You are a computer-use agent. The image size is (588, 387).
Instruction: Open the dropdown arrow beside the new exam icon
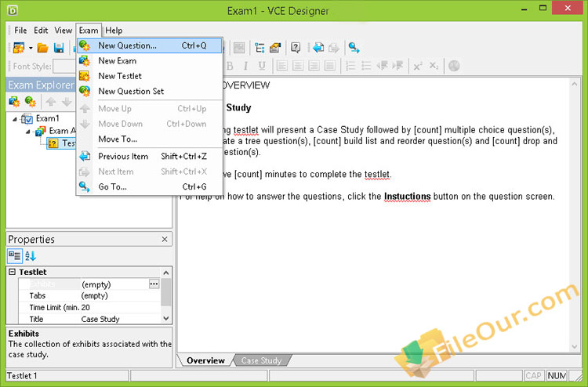(31, 48)
